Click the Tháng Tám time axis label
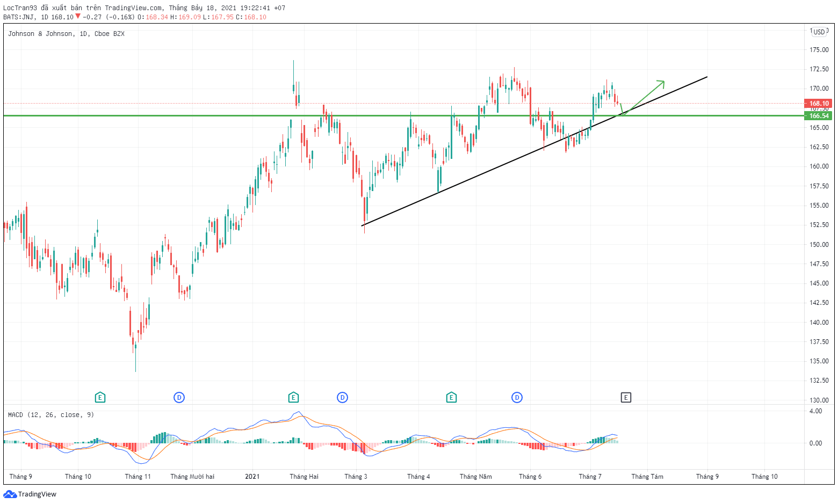This screenshot has width=838, height=504. pos(647,477)
